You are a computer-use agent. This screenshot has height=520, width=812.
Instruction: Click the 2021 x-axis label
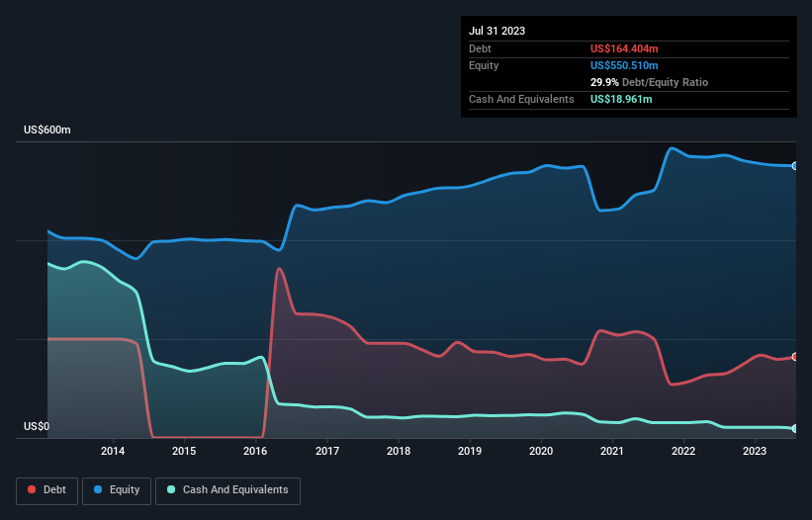coord(612,451)
